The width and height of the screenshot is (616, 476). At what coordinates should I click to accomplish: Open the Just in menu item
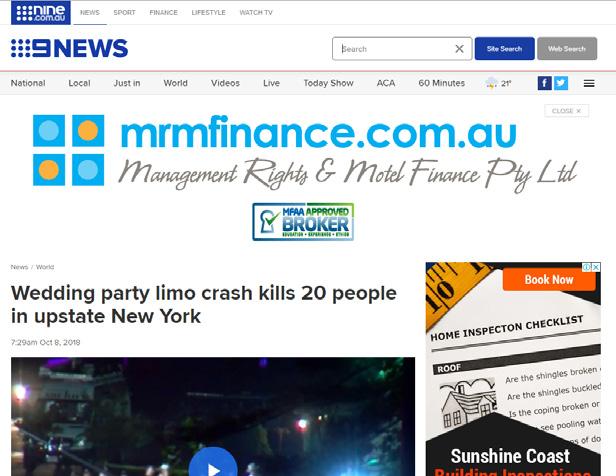(127, 83)
